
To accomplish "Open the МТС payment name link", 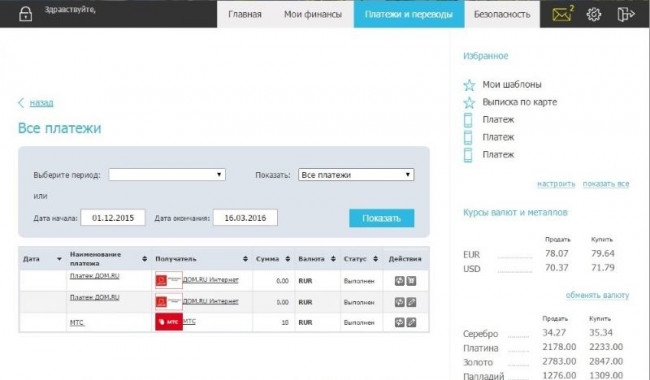I will [x=77, y=322].
